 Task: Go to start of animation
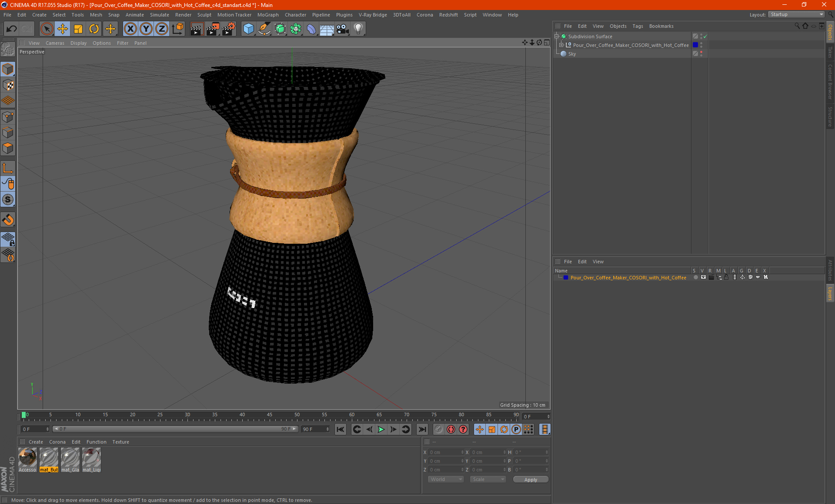[340, 429]
